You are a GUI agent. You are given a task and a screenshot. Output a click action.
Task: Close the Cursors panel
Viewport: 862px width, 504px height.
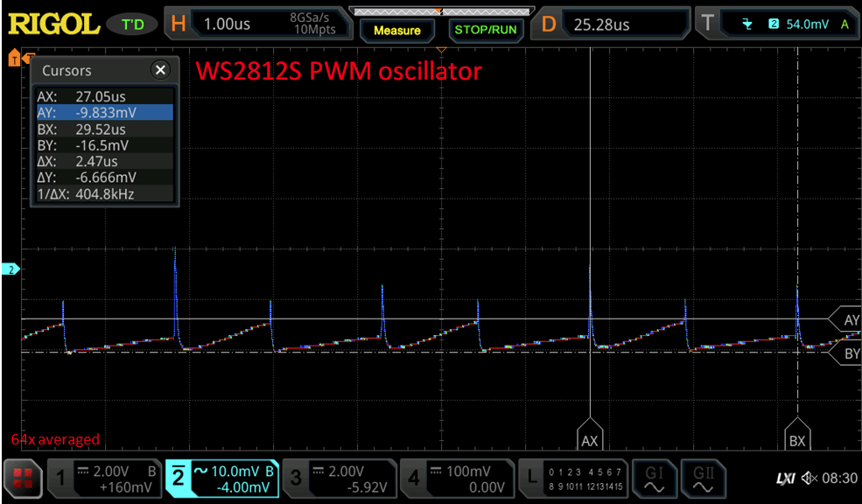pos(159,70)
